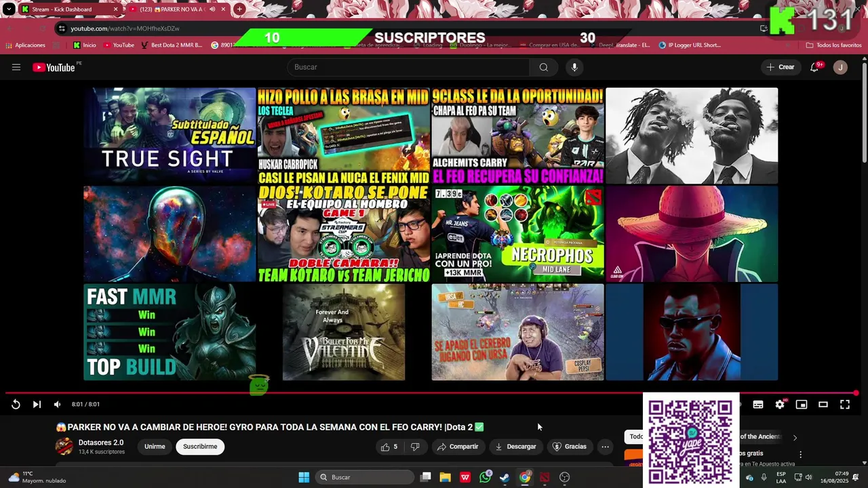Open the tab search dropdown arrow
868x488 pixels.
[x=9, y=9]
